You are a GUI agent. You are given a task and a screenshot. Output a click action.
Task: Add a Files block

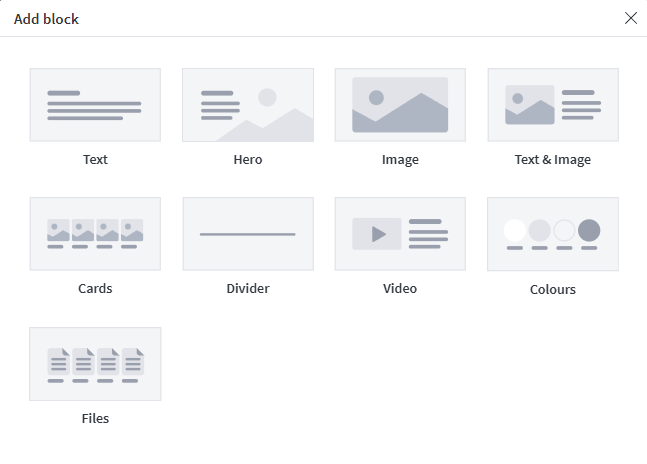(x=95, y=364)
